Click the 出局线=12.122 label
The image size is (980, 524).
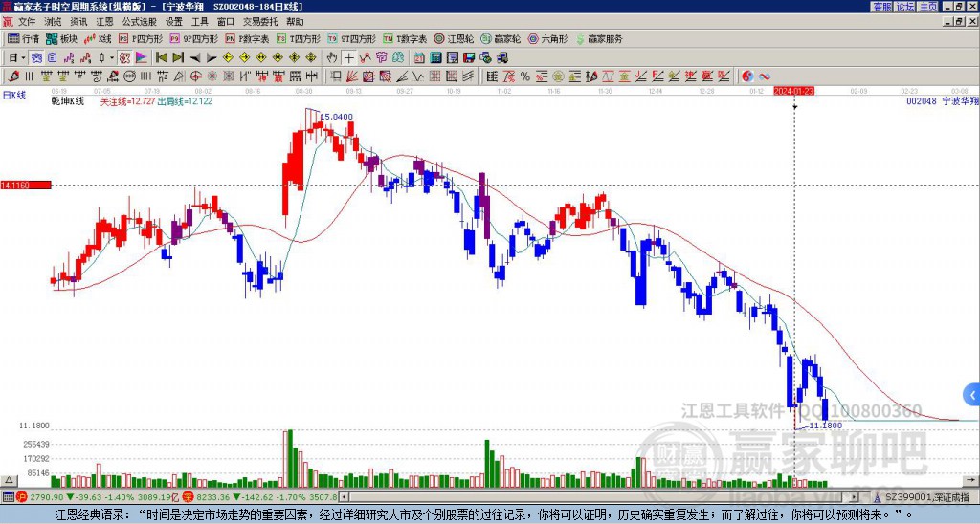(x=185, y=101)
